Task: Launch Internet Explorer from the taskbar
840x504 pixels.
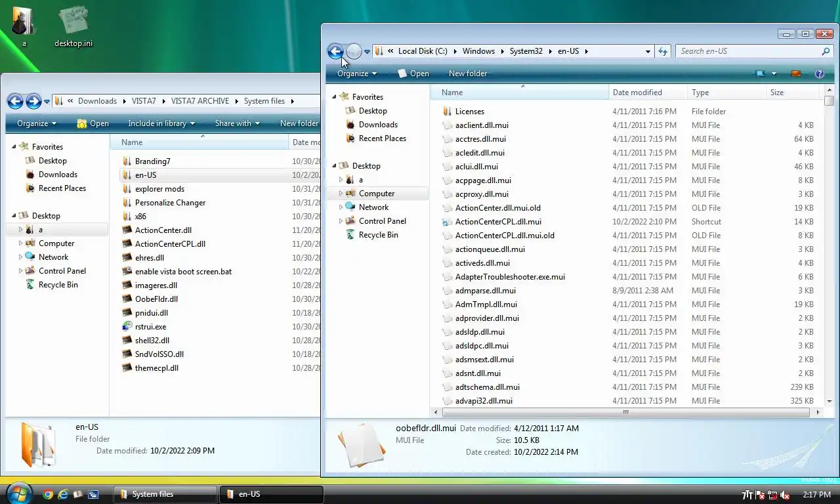Action: pyautogui.click(x=63, y=494)
